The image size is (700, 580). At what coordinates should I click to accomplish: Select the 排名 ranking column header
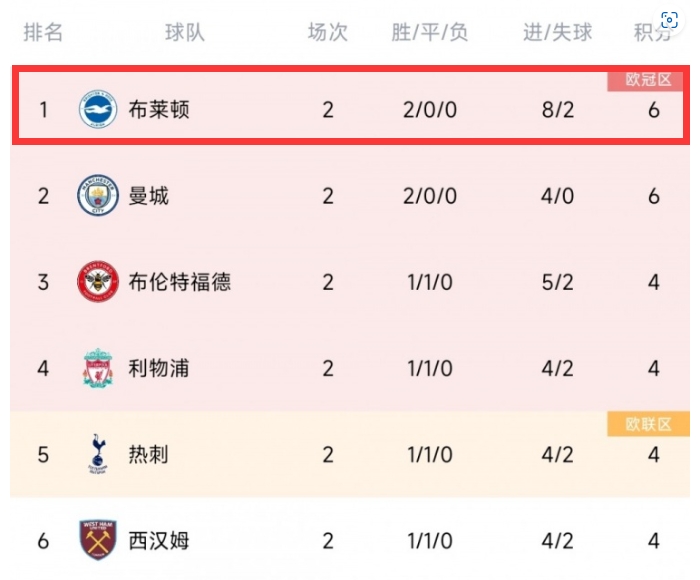click(x=43, y=32)
